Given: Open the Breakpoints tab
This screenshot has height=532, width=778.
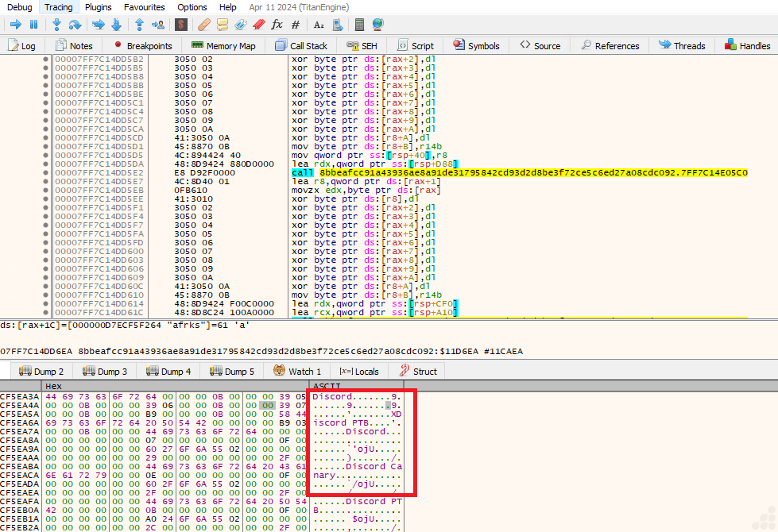Looking at the screenshot, I should click(x=143, y=46).
